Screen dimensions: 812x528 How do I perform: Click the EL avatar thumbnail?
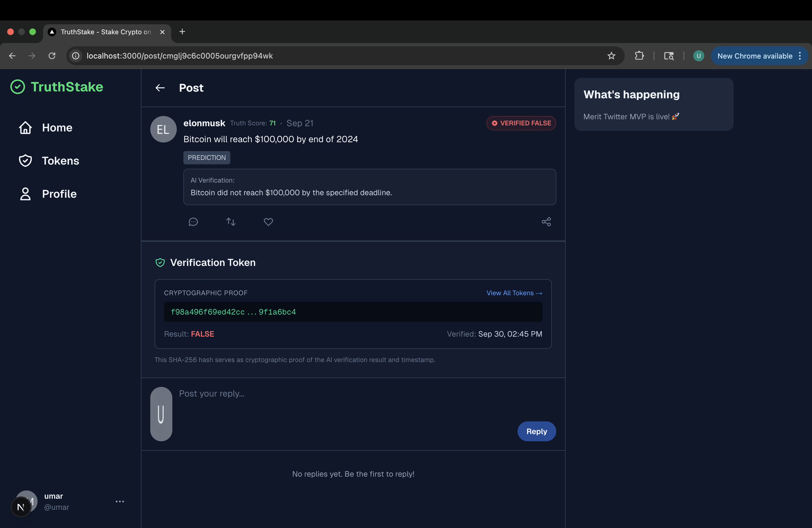click(x=164, y=129)
